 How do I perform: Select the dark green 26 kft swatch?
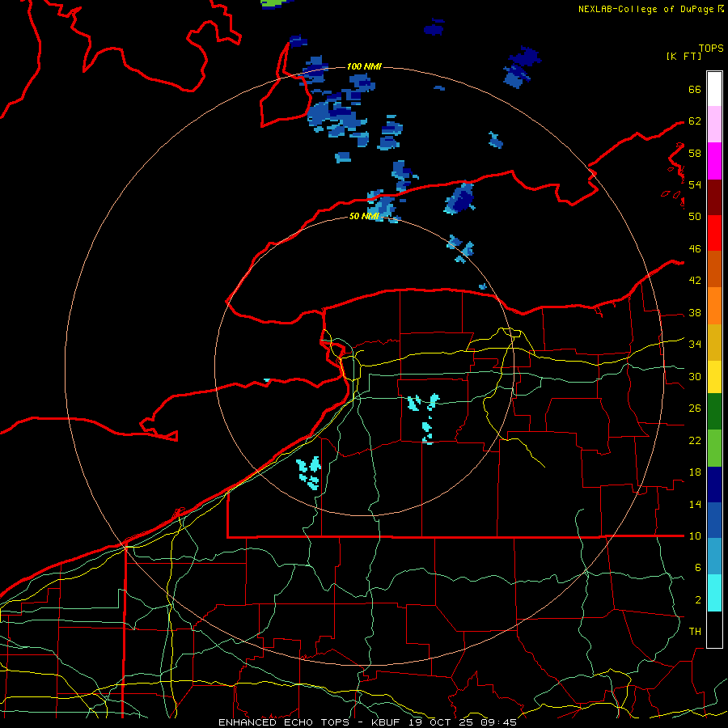click(x=714, y=412)
